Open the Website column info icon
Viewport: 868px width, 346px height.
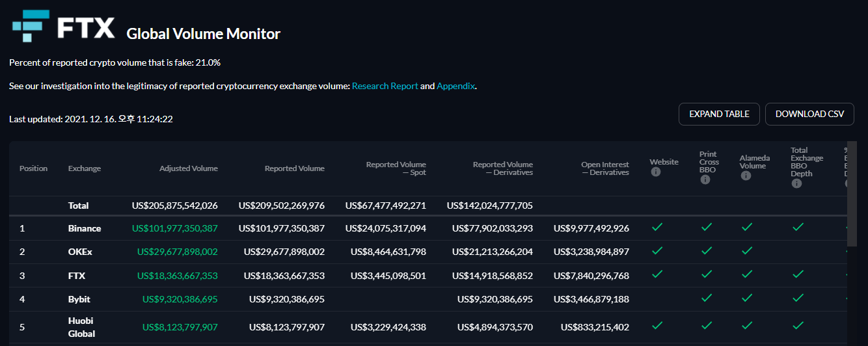pos(656,172)
